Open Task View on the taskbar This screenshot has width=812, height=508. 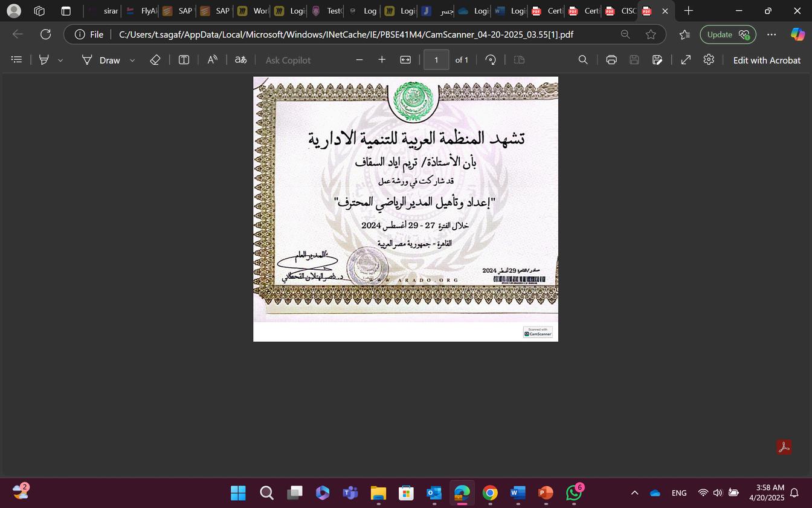(295, 493)
